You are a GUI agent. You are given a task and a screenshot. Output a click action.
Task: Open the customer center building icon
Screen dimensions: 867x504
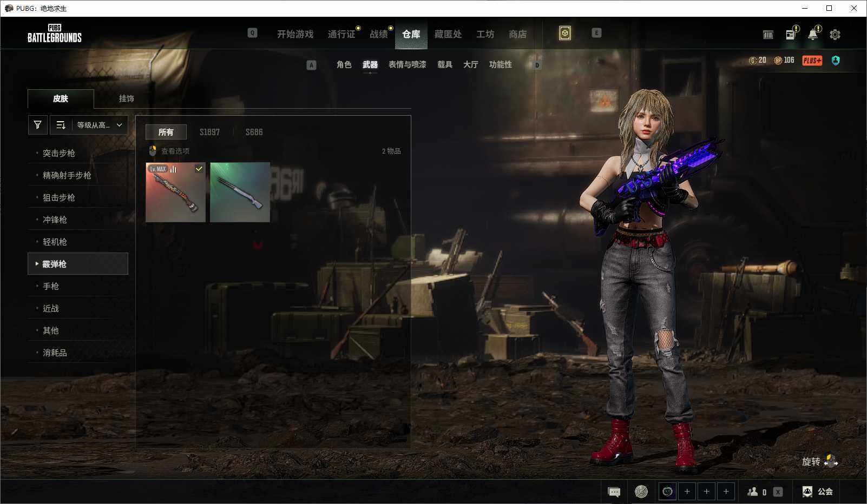click(768, 35)
